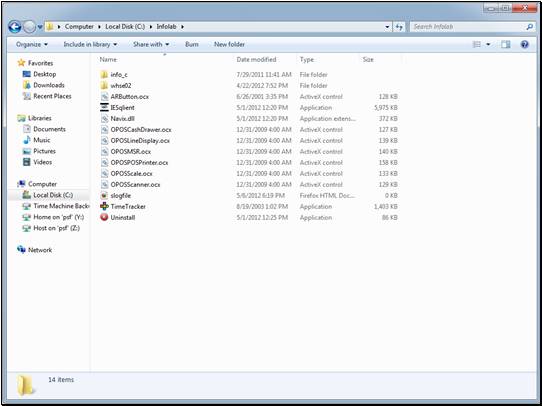
Task: Click the slogfile Firefox document icon
Action: (104, 195)
